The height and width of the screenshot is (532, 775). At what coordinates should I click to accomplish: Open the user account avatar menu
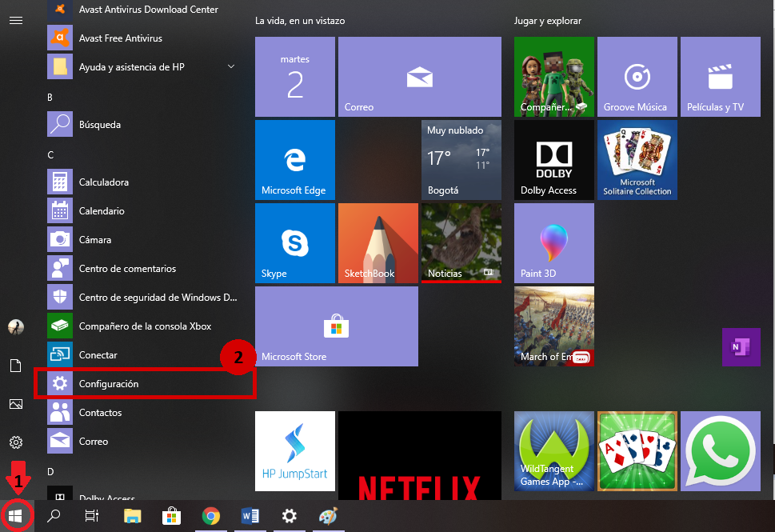point(16,327)
